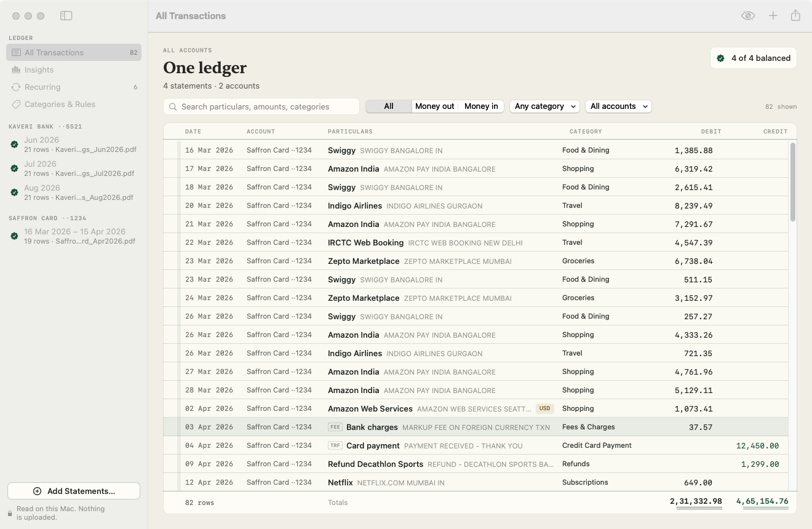Open Recurring in sidebar
The width and height of the screenshot is (812, 529).
pyautogui.click(x=74, y=87)
